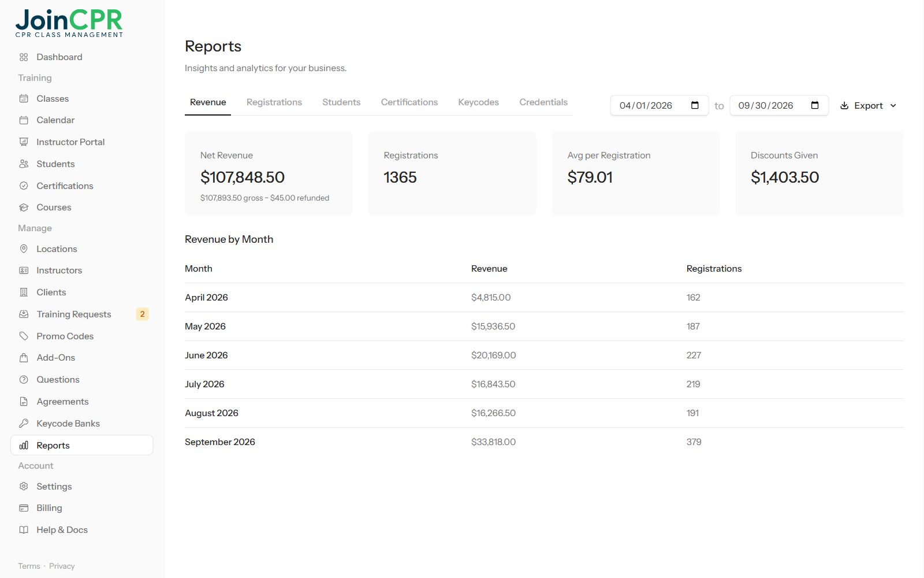Click the Calendar sidebar icon
This screenshot has height=578, width=924.
coord(24,120)
